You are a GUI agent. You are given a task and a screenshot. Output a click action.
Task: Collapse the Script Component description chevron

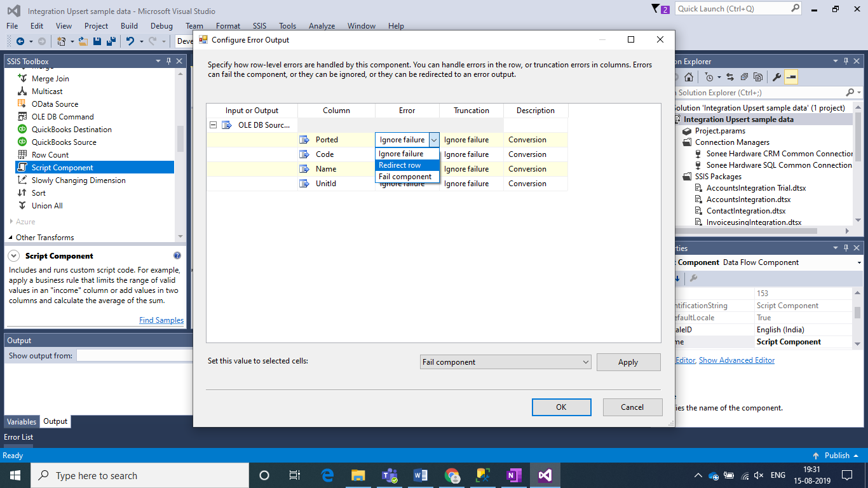tap(13, 256)
